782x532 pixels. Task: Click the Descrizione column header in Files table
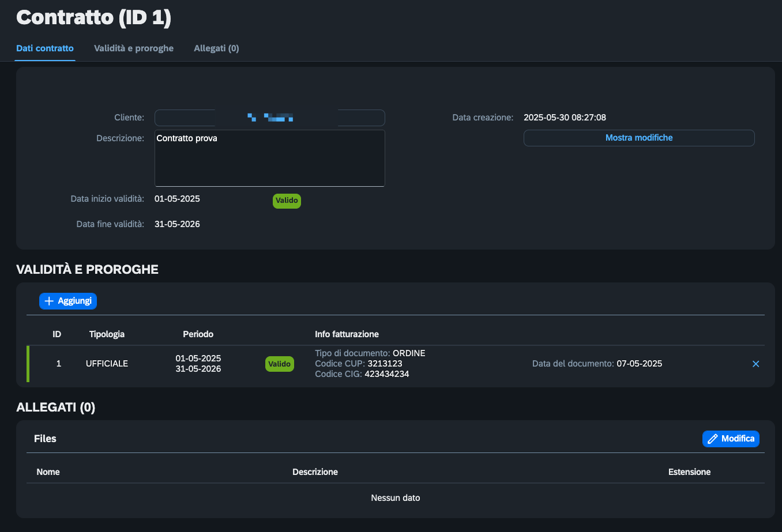pyautogui.click(x=315, y=472)
